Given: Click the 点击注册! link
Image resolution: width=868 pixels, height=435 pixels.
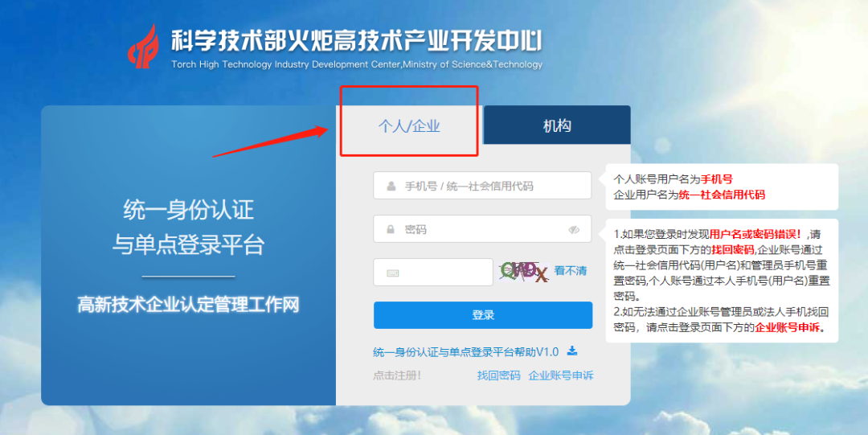Looking at the screenshot, I should tap(397, 375).
